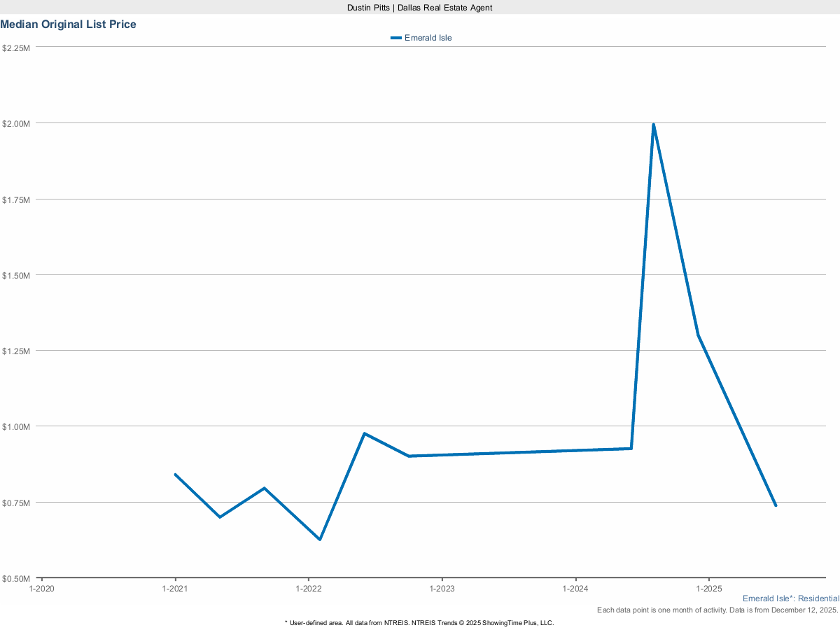Click the $2.00M peak data point
The width and height of the screenshot is (840, 630).
coord(653,125)
